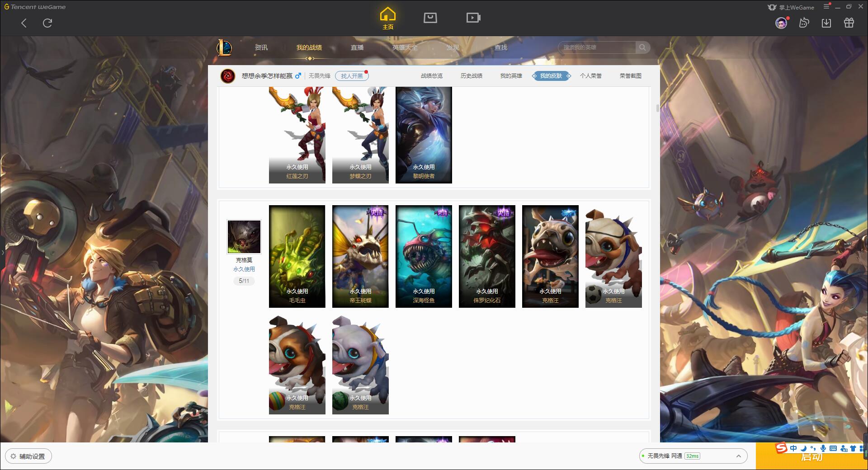Open the Sogou skin shirt icon
Screen dimensions: 868x470
[x=853, y=448]
